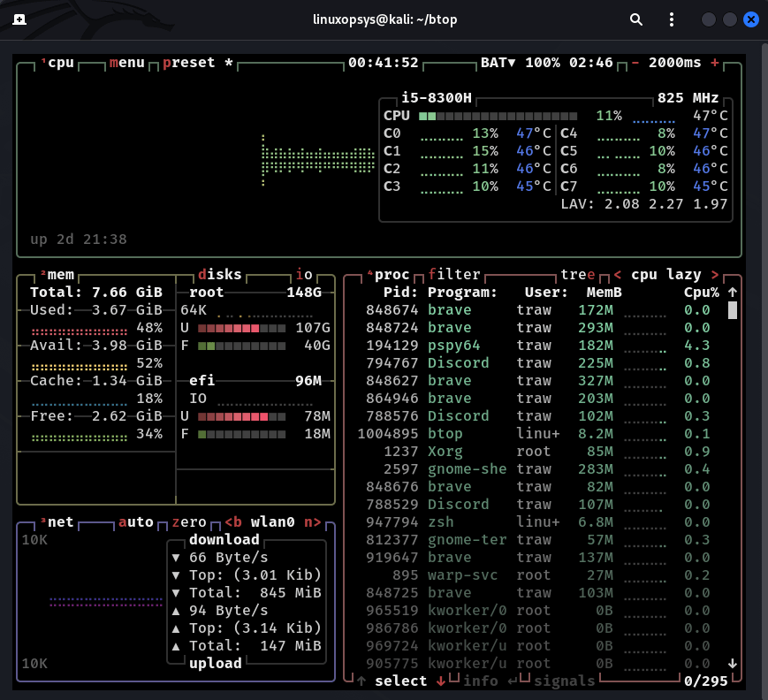Switch to previous process sort column
The image size is (768, 700).
(x=617, y=275)
